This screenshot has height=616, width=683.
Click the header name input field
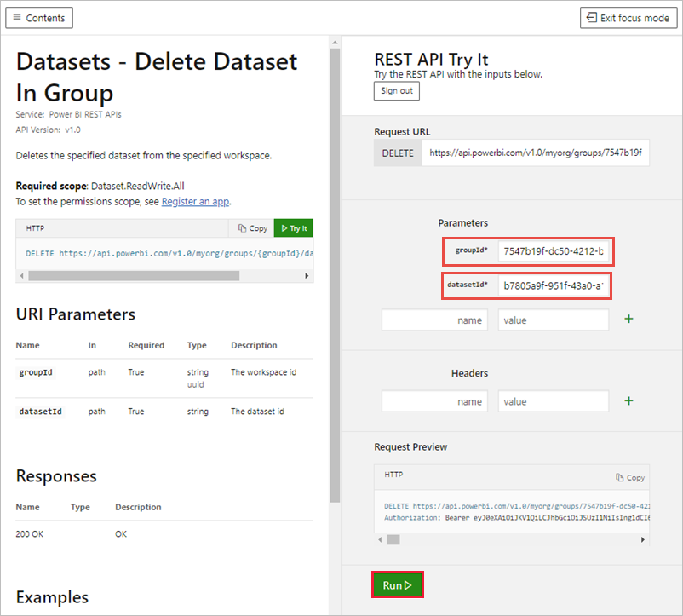(x=434, y=401)
